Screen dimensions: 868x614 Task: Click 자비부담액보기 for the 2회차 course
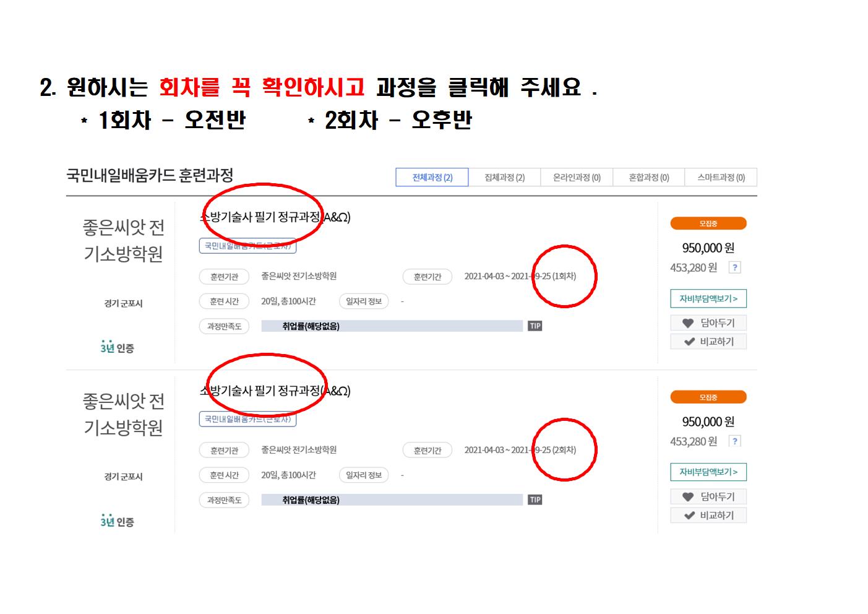coord(708,472)
